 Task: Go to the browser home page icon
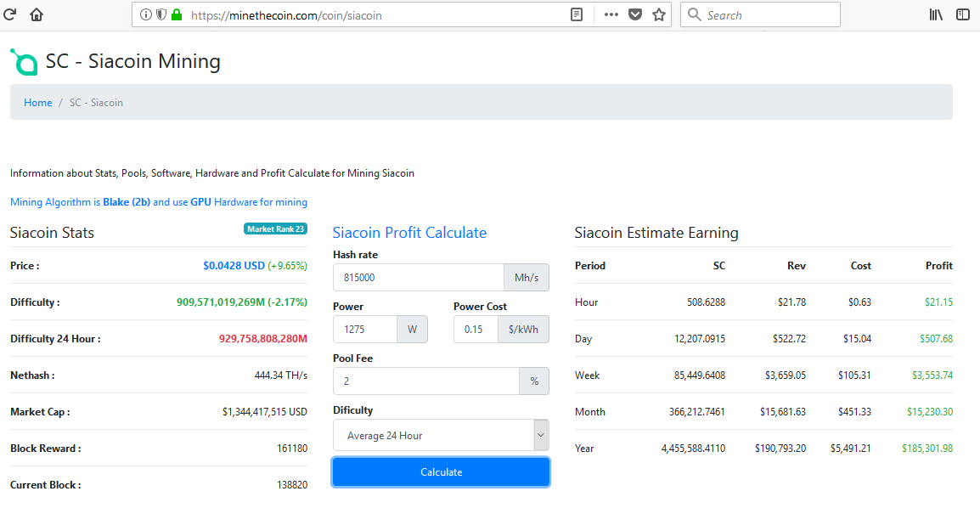click(37, 14)
